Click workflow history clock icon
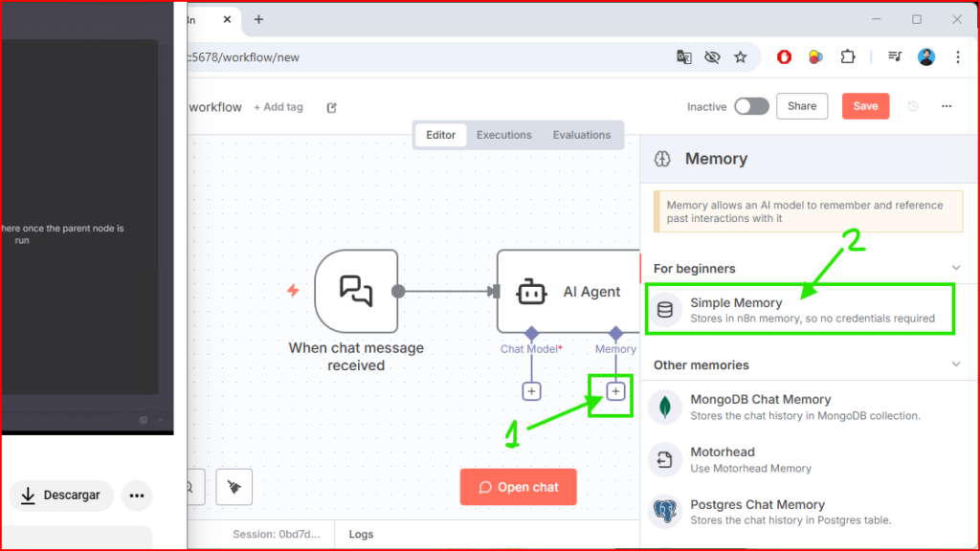Screen dimensions: 980x551 913,106
